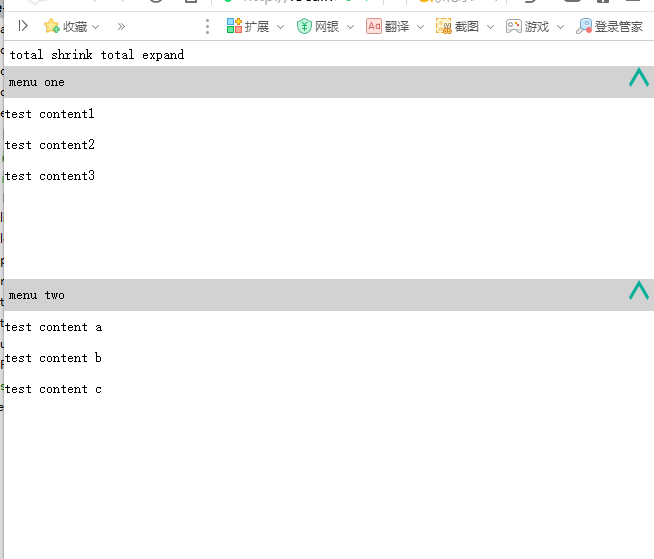Click the 游戏 toolbar label

537,27
